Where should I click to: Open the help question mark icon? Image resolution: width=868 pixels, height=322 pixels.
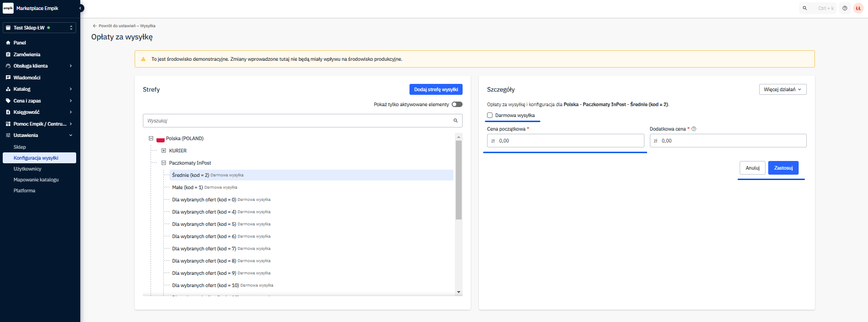(845, 8)
